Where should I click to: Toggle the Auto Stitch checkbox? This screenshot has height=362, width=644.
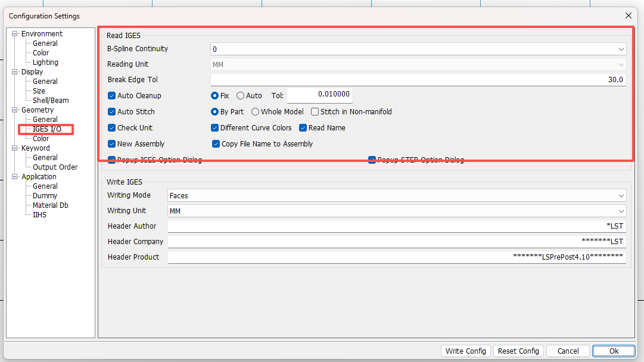[112, 112]
